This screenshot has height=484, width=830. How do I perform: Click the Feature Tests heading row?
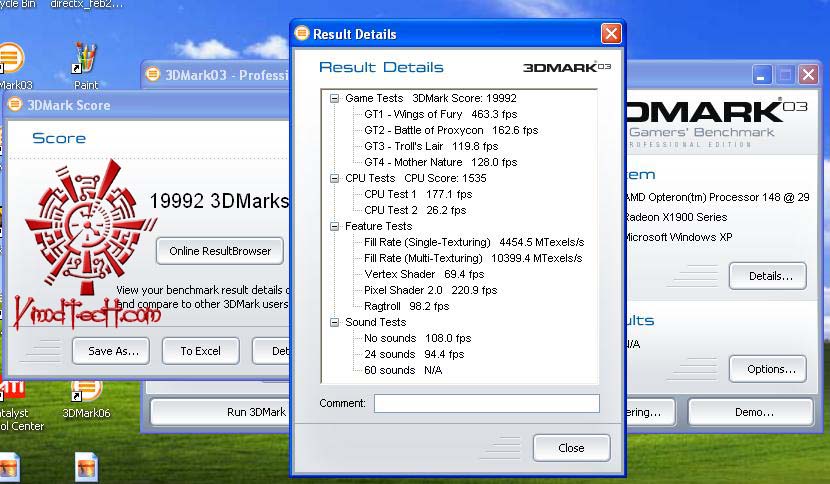point(378,226)
